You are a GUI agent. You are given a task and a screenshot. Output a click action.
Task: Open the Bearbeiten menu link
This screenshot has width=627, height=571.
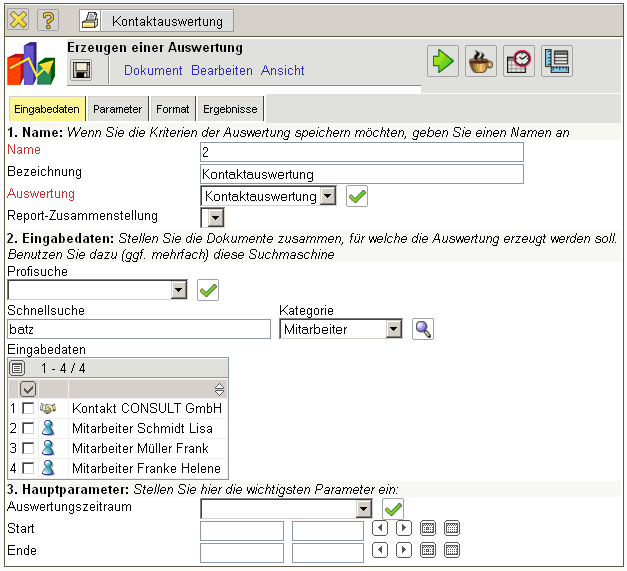click(x=222, y=71)
